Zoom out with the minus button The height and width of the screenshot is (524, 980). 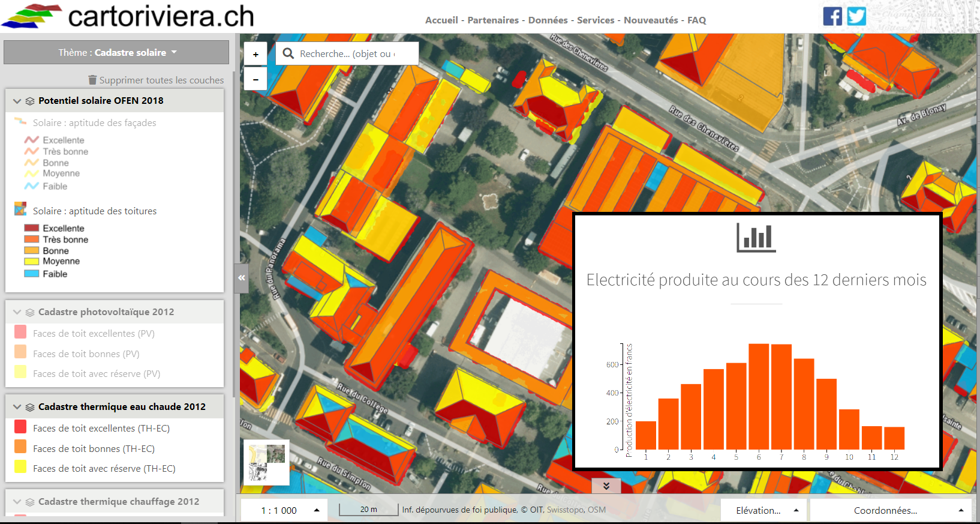[255, 79]
